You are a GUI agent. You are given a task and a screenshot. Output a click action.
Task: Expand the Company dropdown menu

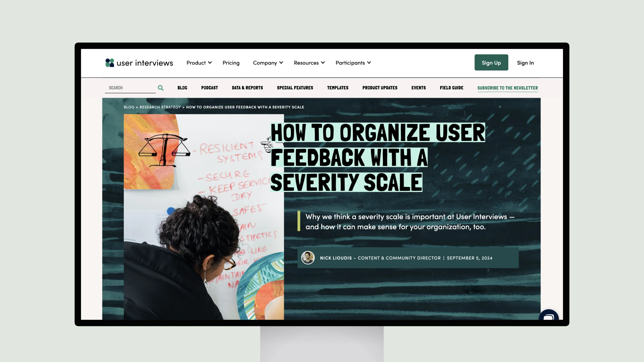268,62
